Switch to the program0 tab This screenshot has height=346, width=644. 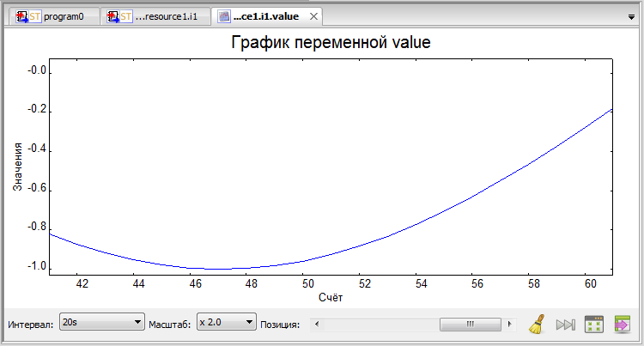pos(64,16)
